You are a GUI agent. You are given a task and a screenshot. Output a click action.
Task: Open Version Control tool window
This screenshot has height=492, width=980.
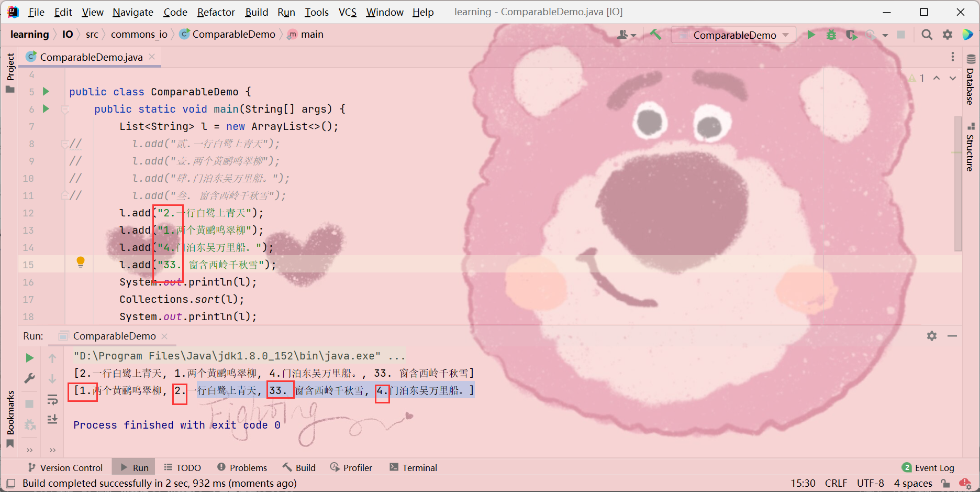point(65,467)
